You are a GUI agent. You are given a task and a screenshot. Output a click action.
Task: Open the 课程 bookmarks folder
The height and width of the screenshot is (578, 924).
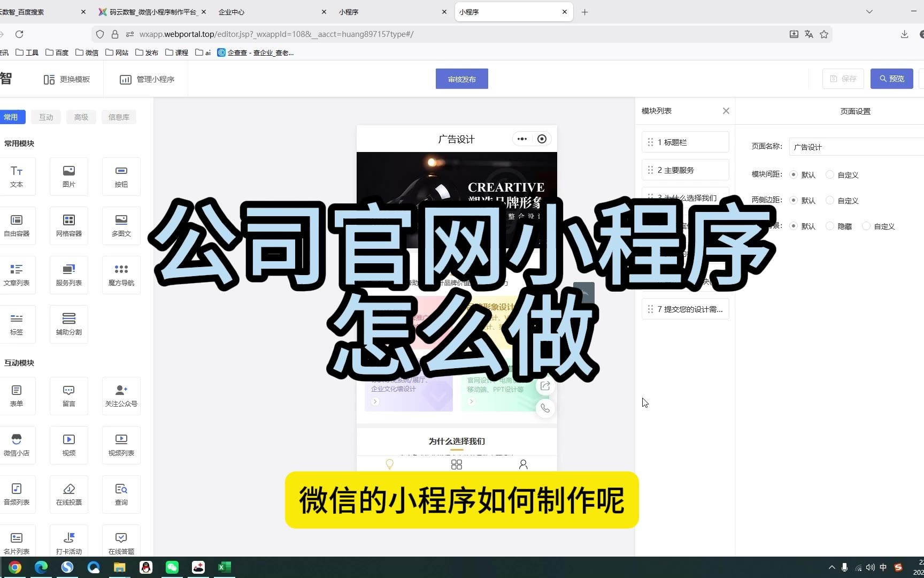(176, 52)
